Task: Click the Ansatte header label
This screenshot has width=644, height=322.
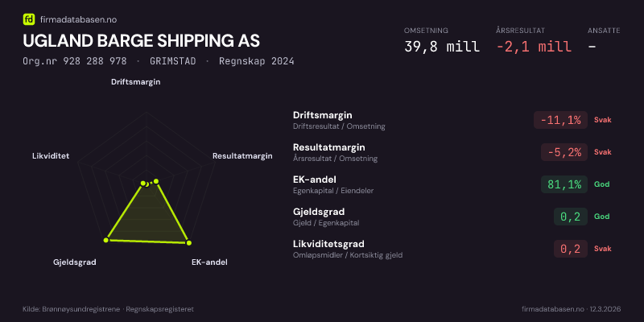Action: [604, 31]
